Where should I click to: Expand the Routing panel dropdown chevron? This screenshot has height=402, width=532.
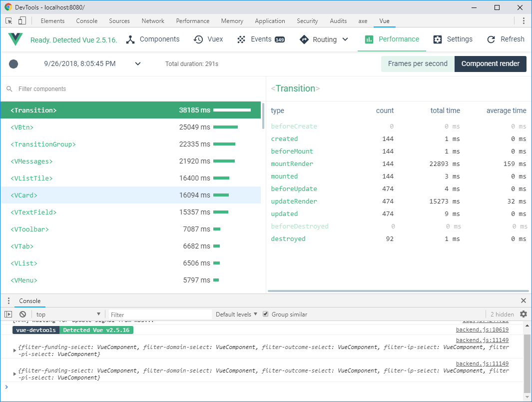346,38
